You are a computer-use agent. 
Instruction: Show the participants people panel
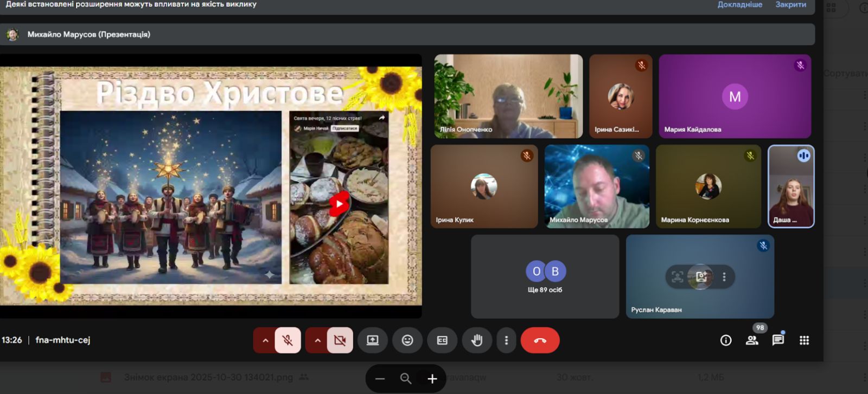[752, 340]
